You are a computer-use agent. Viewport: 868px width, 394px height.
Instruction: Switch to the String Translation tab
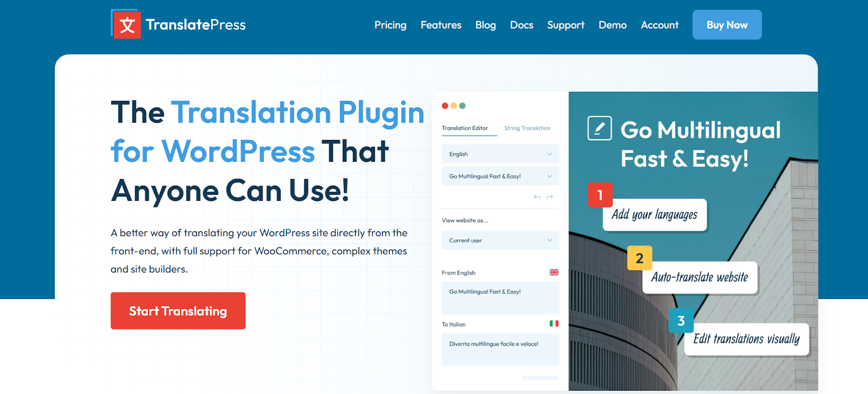[527, 129]
